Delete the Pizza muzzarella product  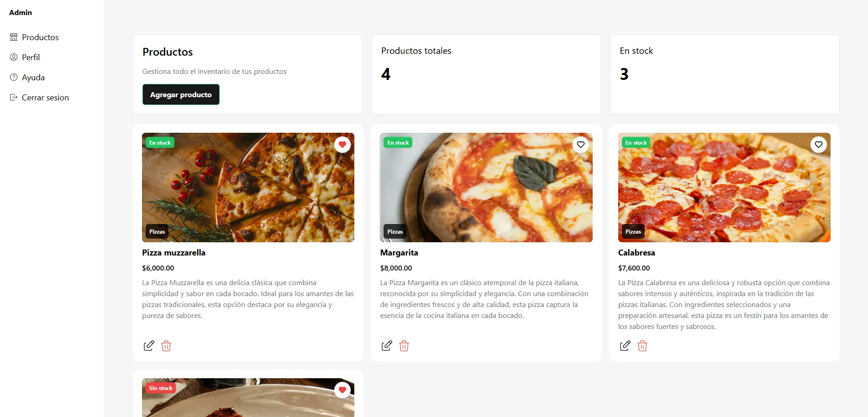click(x=166, y=346)
